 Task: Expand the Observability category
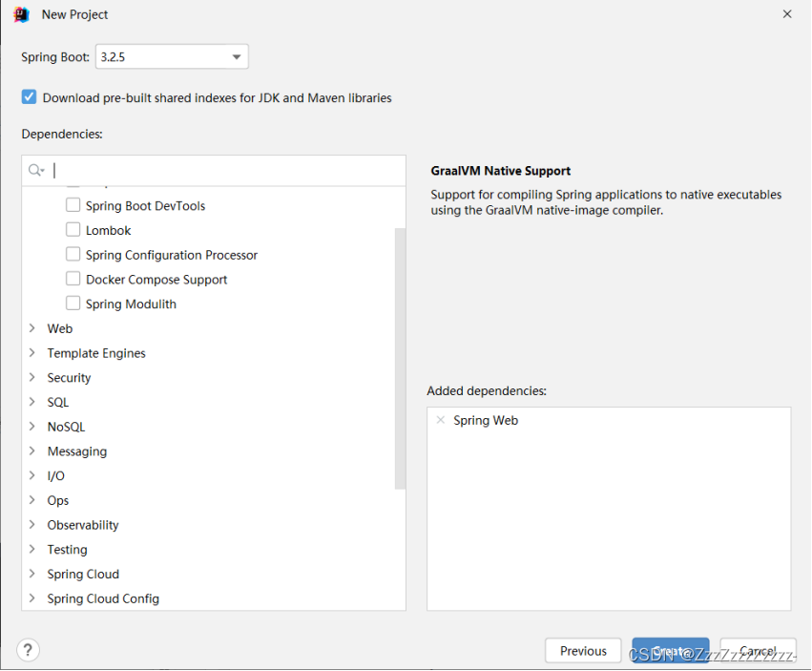[32, 524]
